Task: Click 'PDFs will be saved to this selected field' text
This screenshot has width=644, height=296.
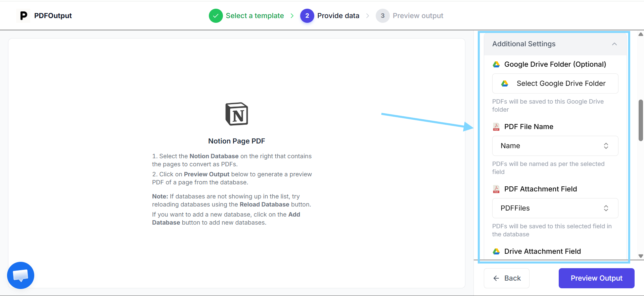Action: coord(552,230)
